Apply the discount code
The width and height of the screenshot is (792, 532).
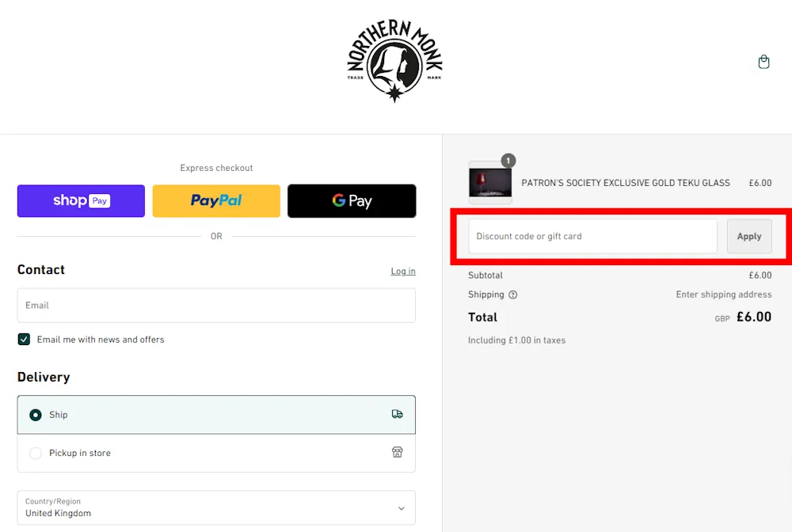click(749, 236)
